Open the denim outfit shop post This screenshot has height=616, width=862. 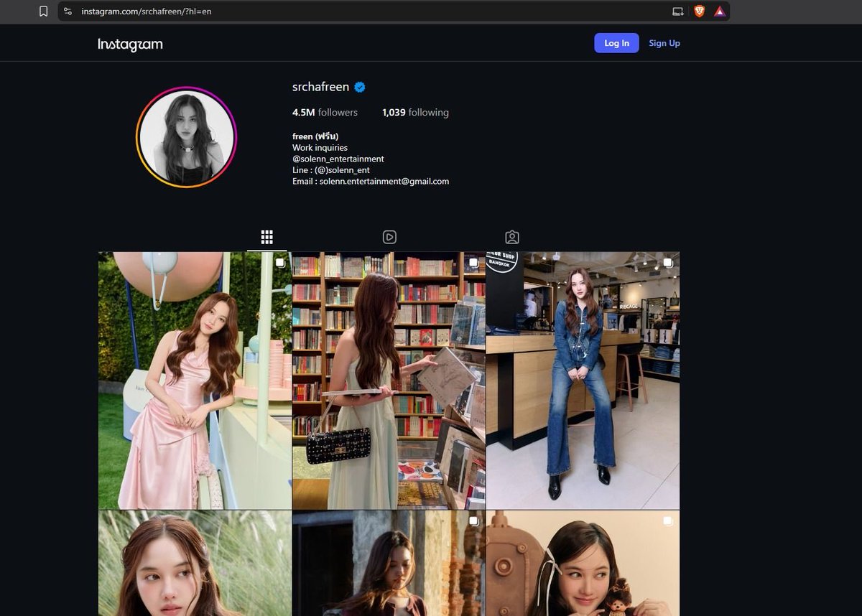(583, 381)
